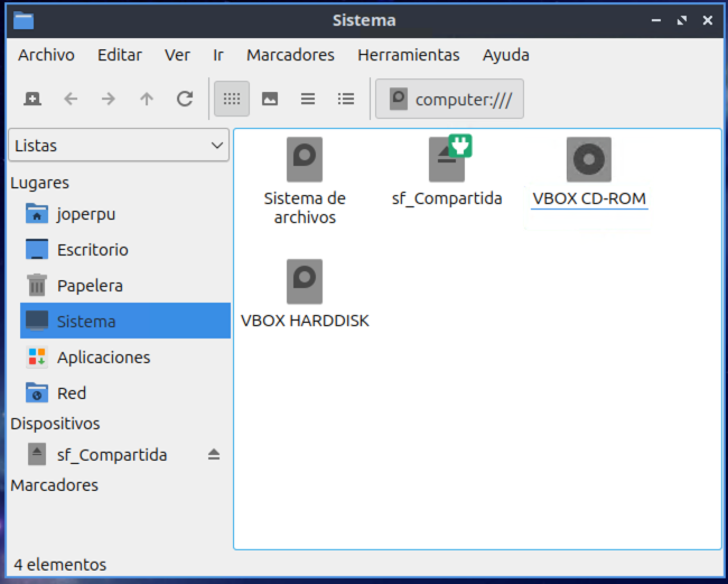Open the Listas side pane dropdown
728x584 pixels.
119,145
